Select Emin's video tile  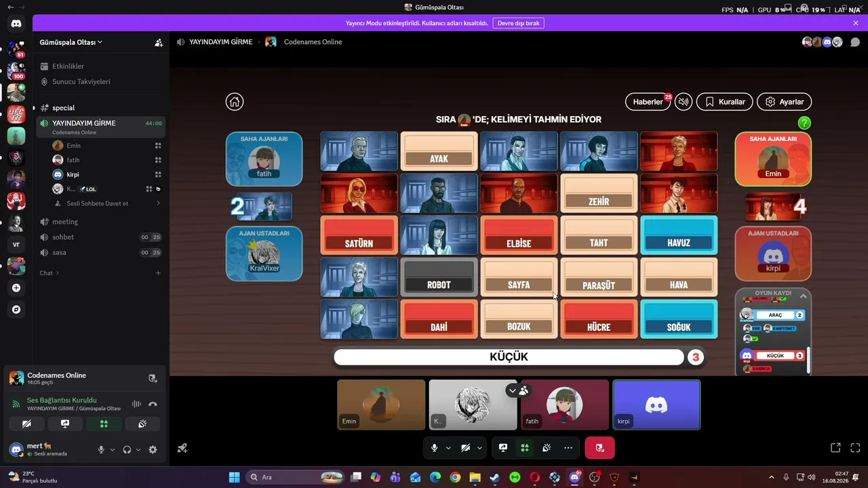(x=381, y=405)
